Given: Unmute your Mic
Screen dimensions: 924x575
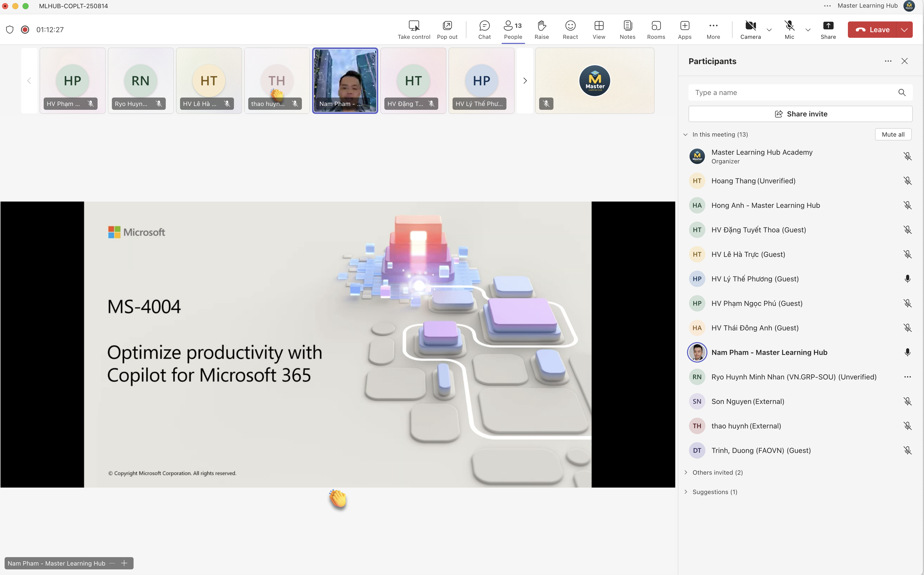Looking at the screenshot, I should tap(789, 30).
